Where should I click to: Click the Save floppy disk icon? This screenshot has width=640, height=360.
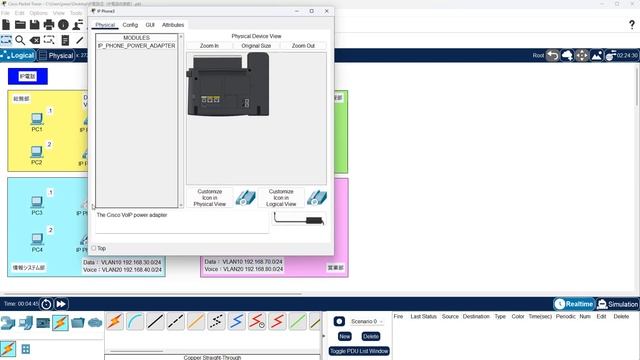pyautogui.click(x=35, y=25)
